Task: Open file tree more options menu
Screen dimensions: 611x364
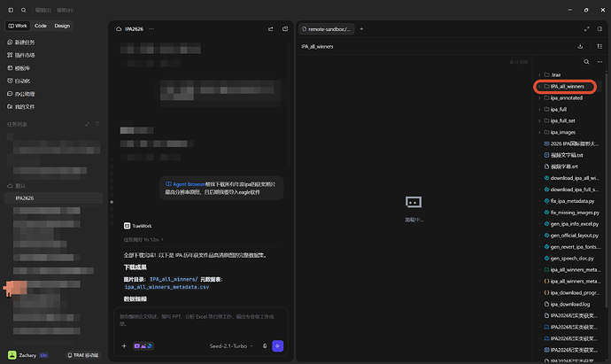Action: click(599, 62)
